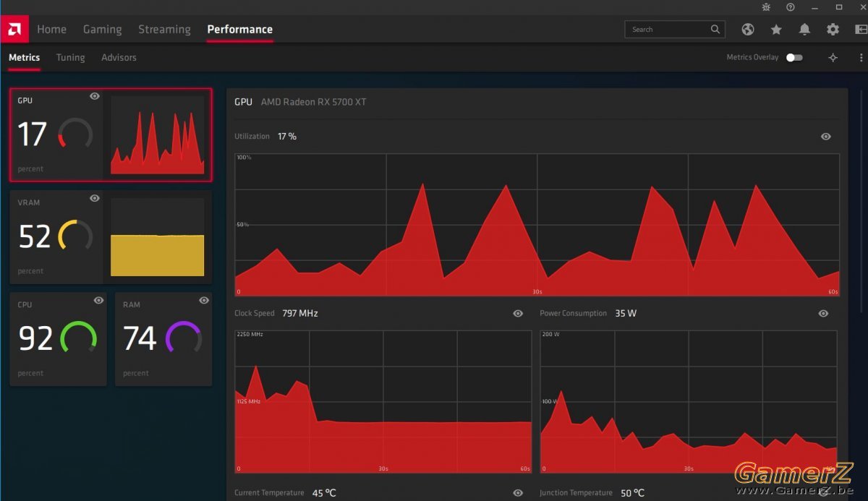Toggle eye icon on GPU card
The height and width of the screenshot is (501, 868).
(x=95, y=96)
